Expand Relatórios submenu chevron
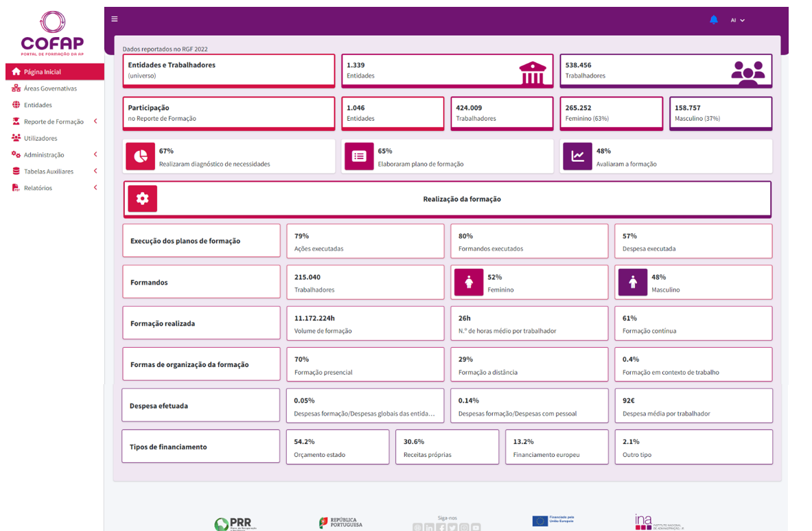Viewport: 812px width, 531px height. [95, 187]
